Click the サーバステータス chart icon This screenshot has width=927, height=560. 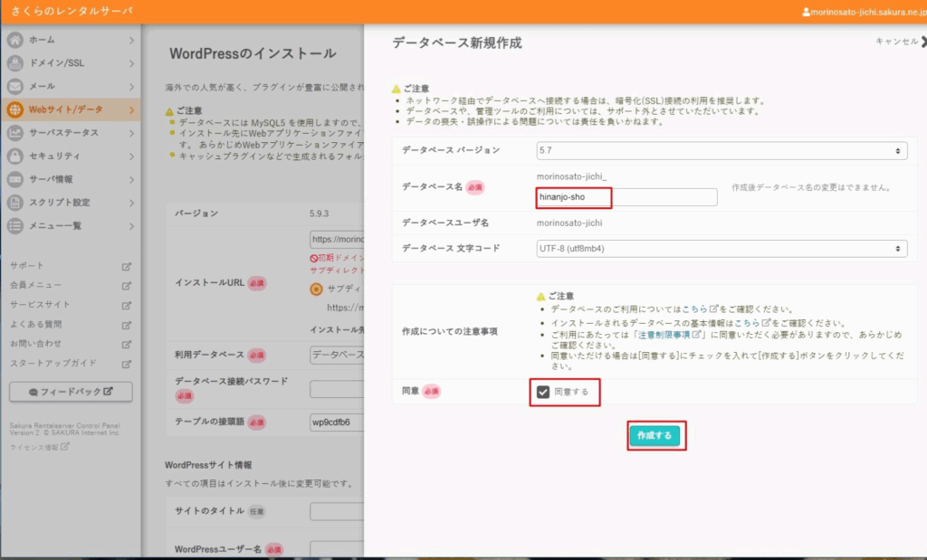(15, 133)
